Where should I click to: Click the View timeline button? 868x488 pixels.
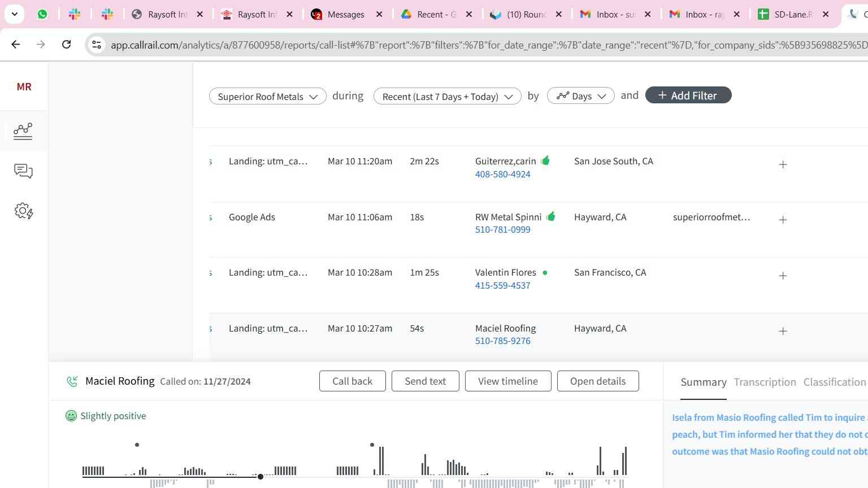click(x=508, y=381)
